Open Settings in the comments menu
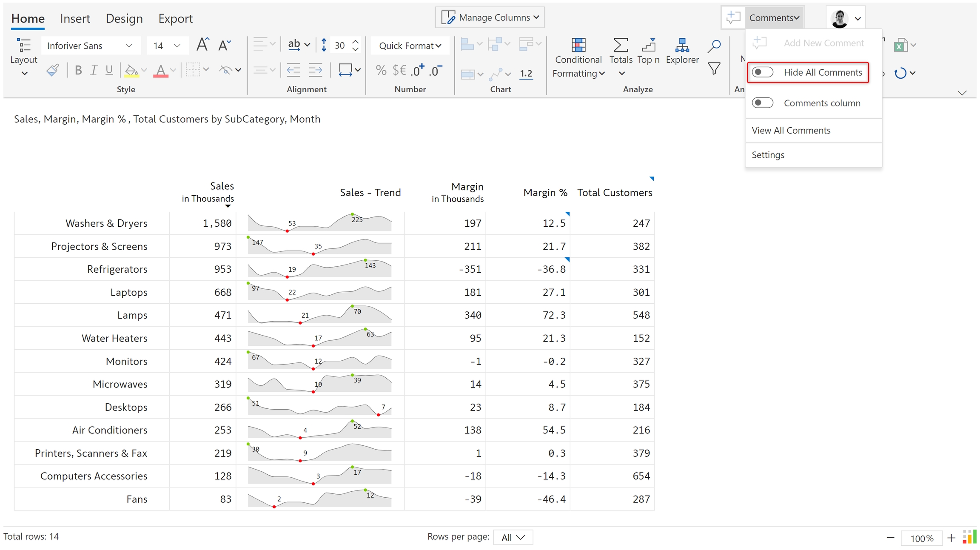980x550 pixels. pos(768,155)
